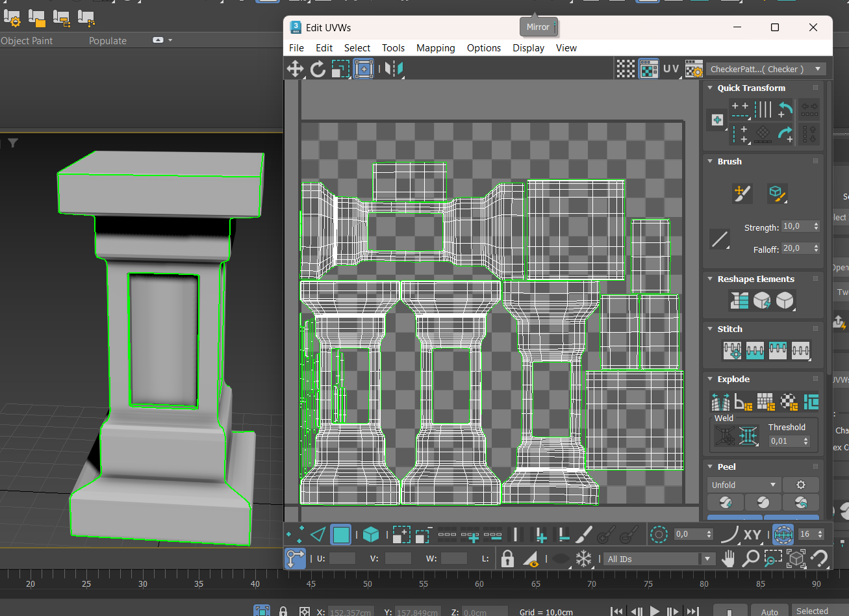The image size is (849, 616).
Task: Open the Mapping menu
Action: [435, 48]
